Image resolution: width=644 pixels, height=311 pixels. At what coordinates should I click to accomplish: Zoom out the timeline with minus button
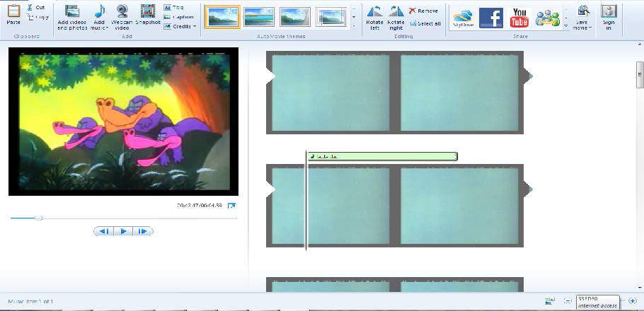tap(568, 301)
